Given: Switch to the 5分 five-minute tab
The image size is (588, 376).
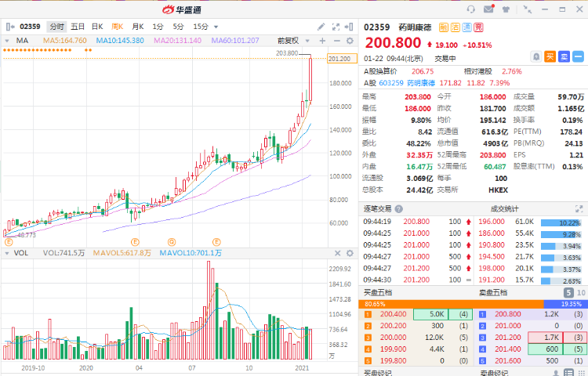Looking at the screenshot, I should (x=178, y=27).
